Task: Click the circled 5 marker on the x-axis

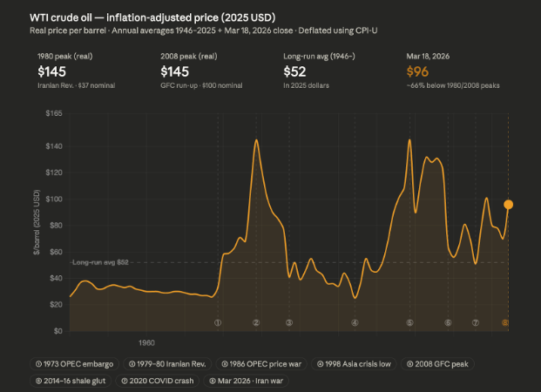Action: tap(409, 322)
